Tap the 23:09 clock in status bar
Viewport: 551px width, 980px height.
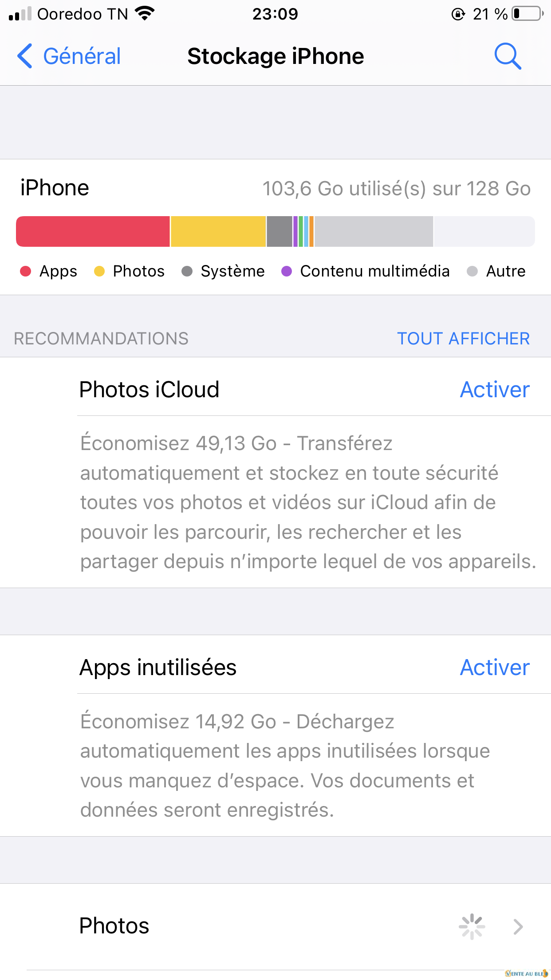click(x=275, y=14)
